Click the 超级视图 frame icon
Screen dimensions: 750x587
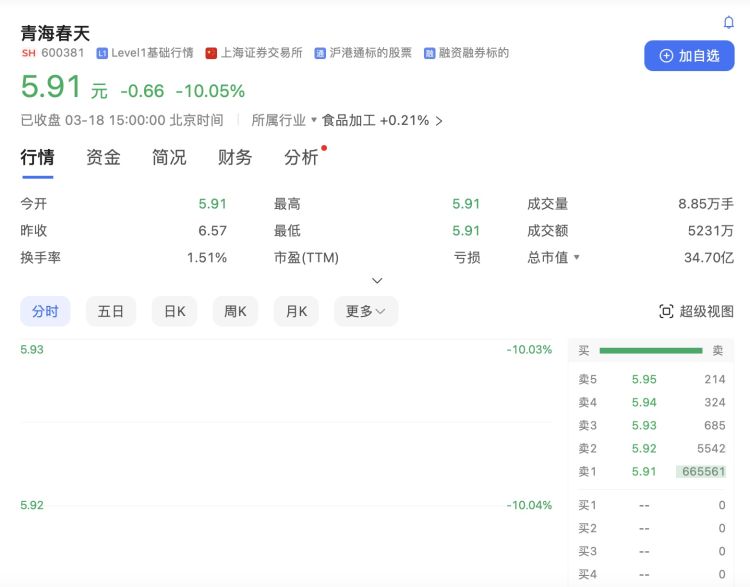click(666, 311)
